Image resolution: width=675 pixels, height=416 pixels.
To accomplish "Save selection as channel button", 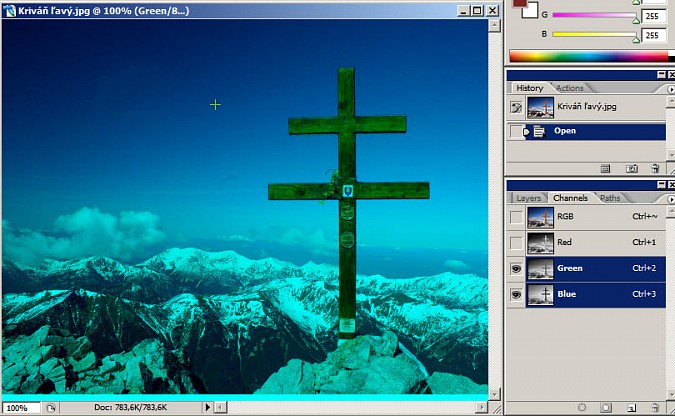I will [606, 407].
